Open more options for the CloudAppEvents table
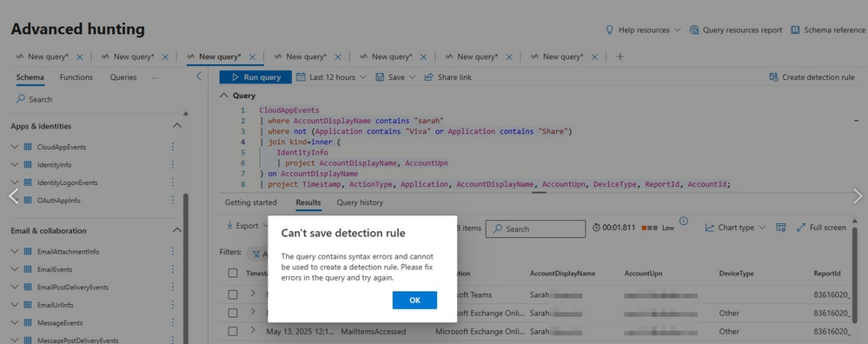Screen dimensions: 868x344 tap(173, 147)
